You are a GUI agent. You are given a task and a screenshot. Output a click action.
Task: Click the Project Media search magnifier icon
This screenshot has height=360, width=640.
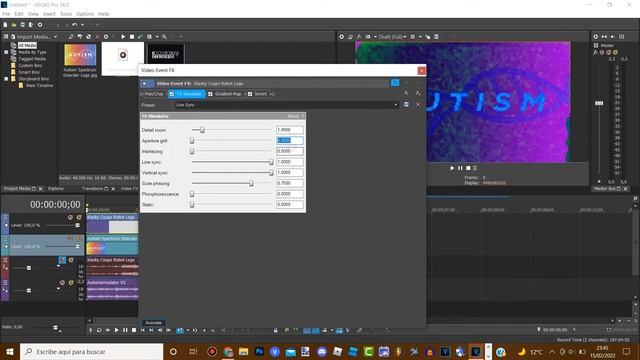(x=164, y=37)
